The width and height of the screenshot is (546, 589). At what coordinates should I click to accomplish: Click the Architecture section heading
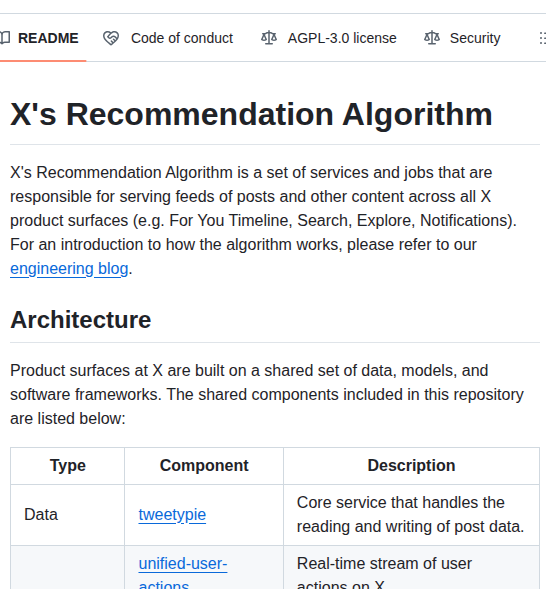[x=81, y=320]
